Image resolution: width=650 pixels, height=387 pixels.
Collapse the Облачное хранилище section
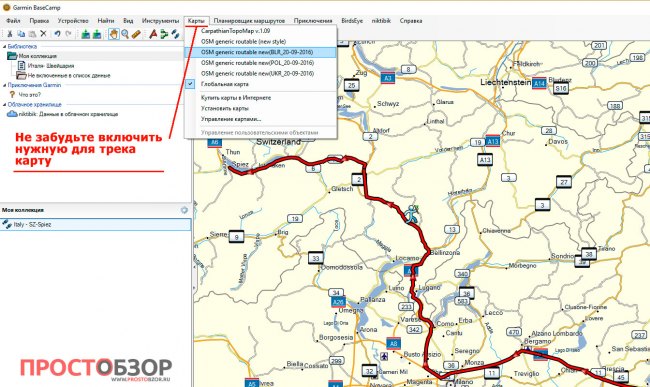(4, 104)
